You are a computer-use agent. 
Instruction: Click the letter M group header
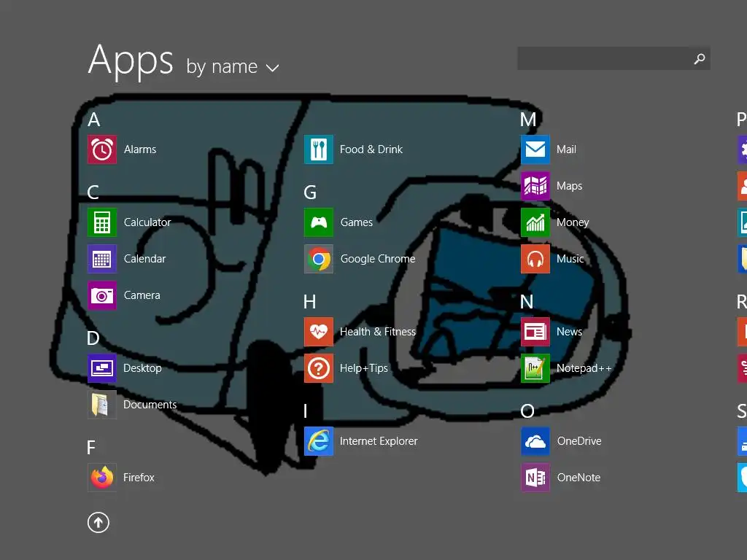pyautogui.click(x=528, y=120)
